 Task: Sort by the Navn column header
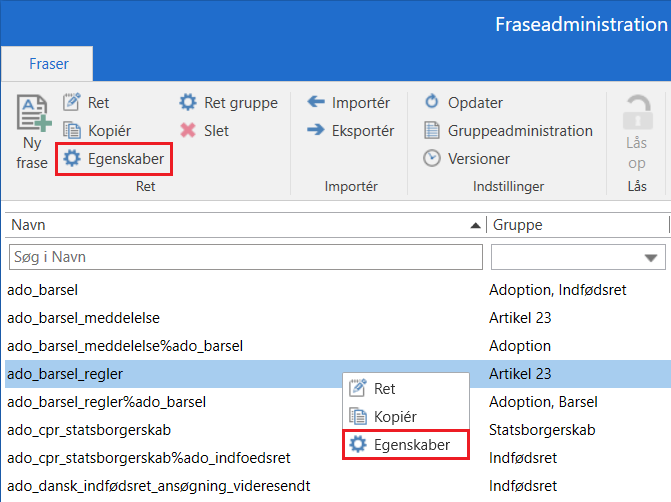(240, 226)
